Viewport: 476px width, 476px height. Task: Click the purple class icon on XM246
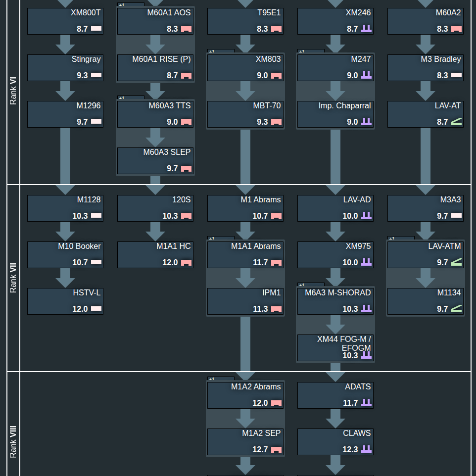point(366,29)
